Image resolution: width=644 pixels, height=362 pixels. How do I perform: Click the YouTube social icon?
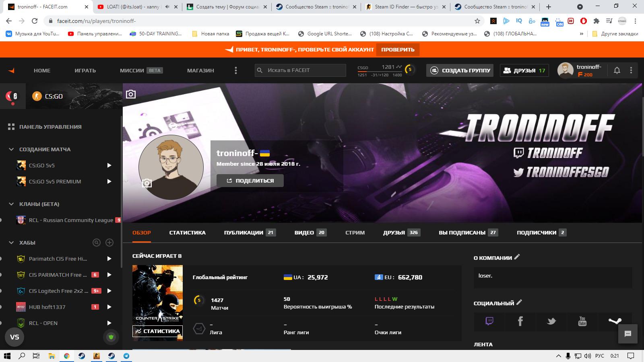[x=582, y=321]
